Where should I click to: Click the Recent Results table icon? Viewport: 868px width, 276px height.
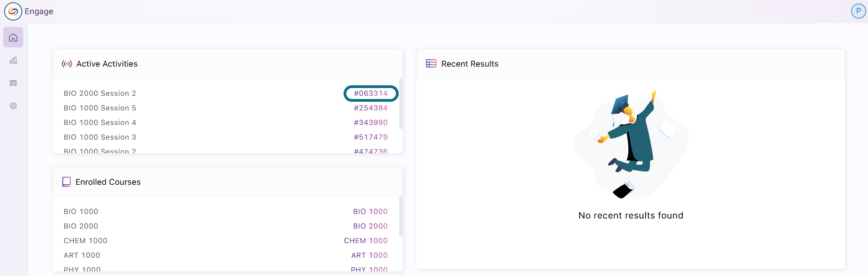click(x=431, y=63)
